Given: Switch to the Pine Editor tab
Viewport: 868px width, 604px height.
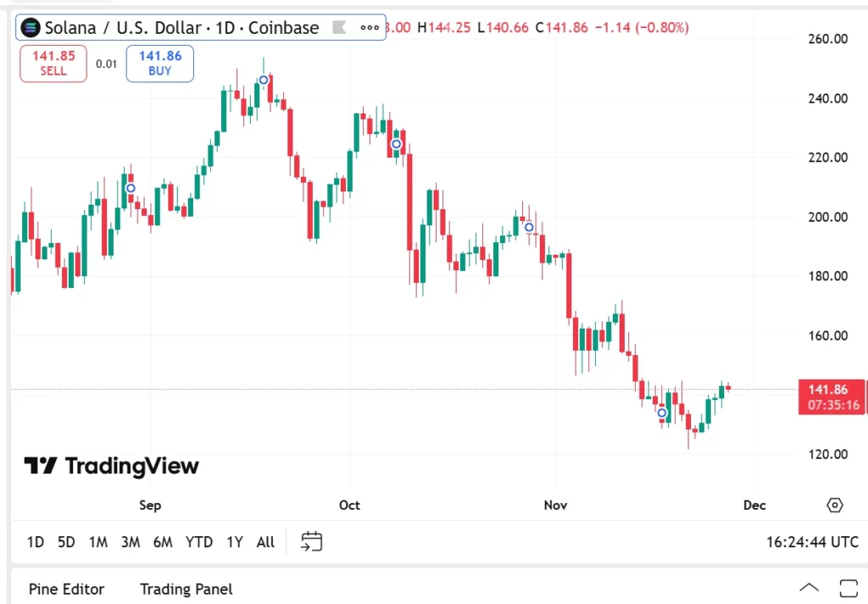Looking at the screenshot, I should tap(66, 589).
